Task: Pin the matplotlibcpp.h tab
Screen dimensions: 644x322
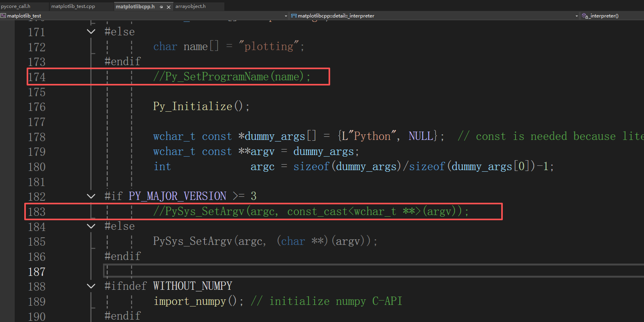Action: pyautogui.click(x=161, y=7)
